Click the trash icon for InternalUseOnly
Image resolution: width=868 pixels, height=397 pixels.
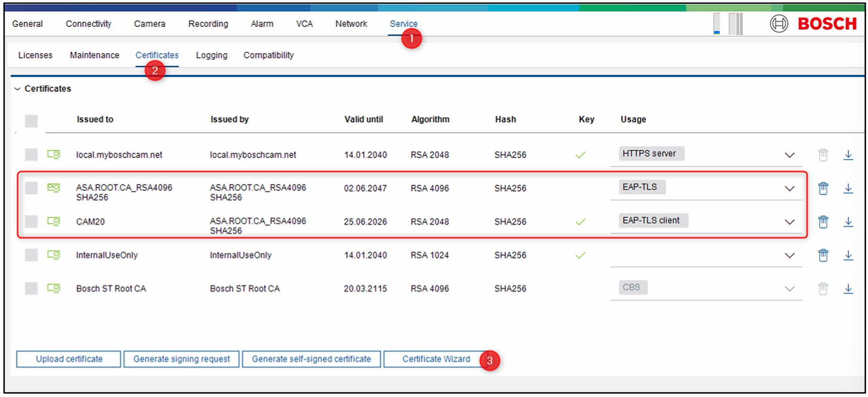[x=823, y=255]
